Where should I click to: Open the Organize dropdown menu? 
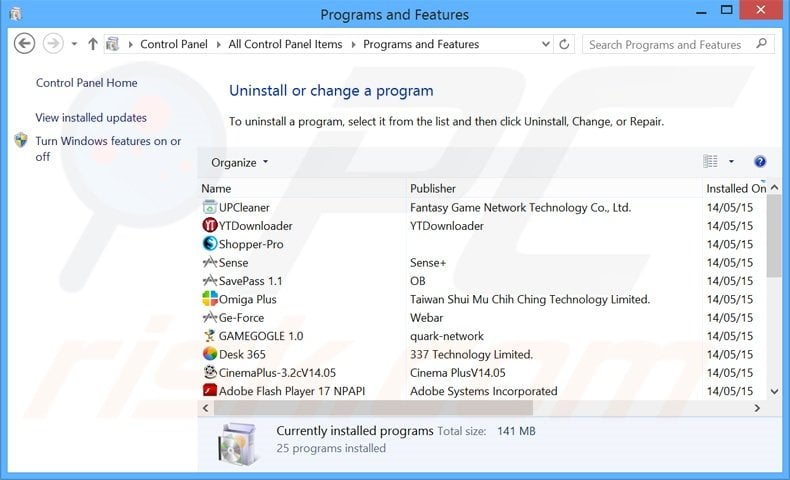click(x=239, y=162)
